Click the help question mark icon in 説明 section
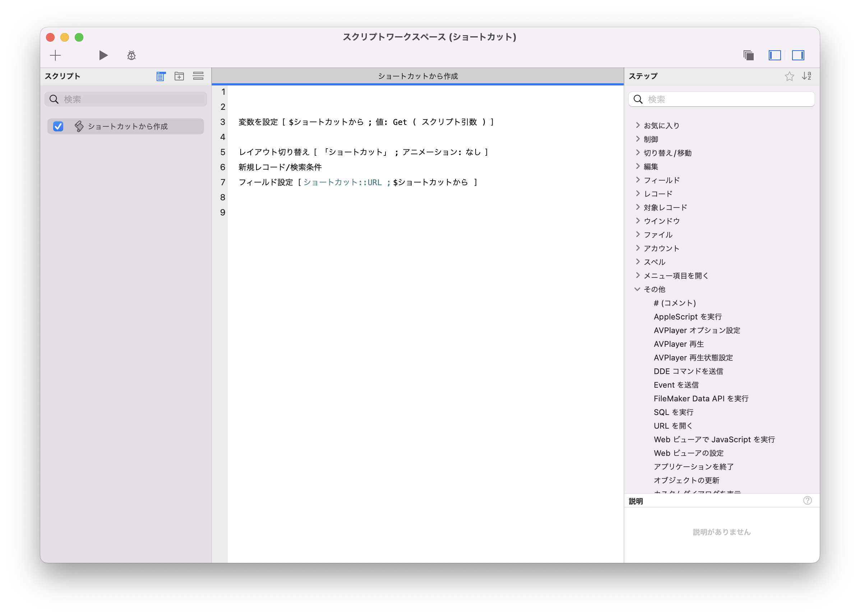Viewport: 860px width, 616px height. [x=807, y=501]
